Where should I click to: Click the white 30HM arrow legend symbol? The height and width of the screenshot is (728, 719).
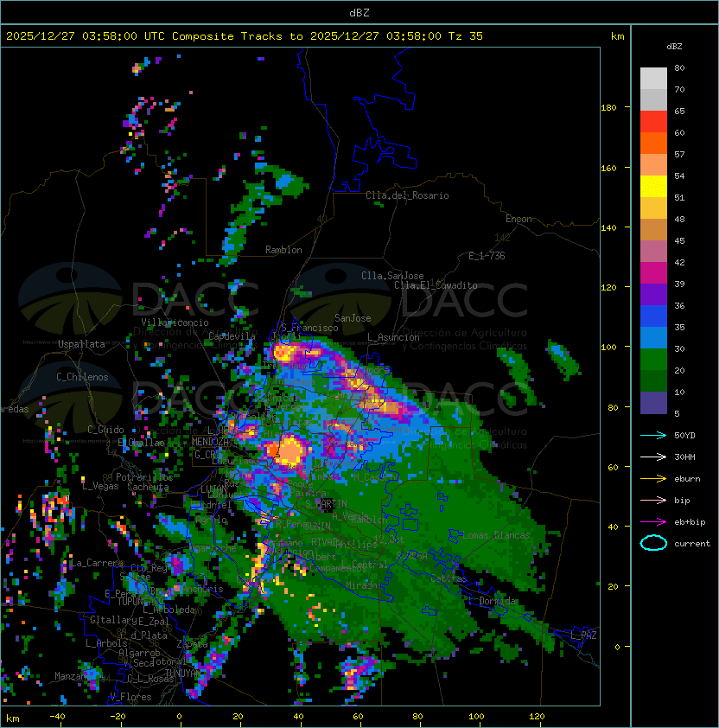point(653,457)
